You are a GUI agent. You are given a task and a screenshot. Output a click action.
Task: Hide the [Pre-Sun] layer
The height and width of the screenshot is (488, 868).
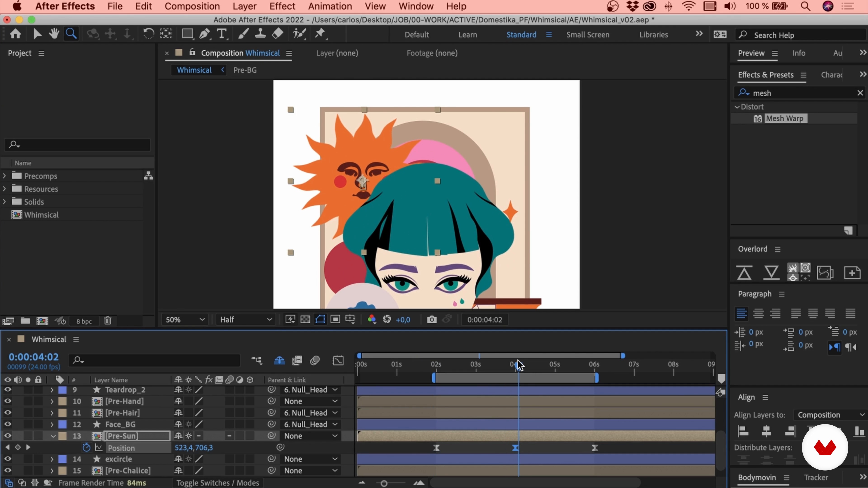pyautogui.click(x=7, y=436)
